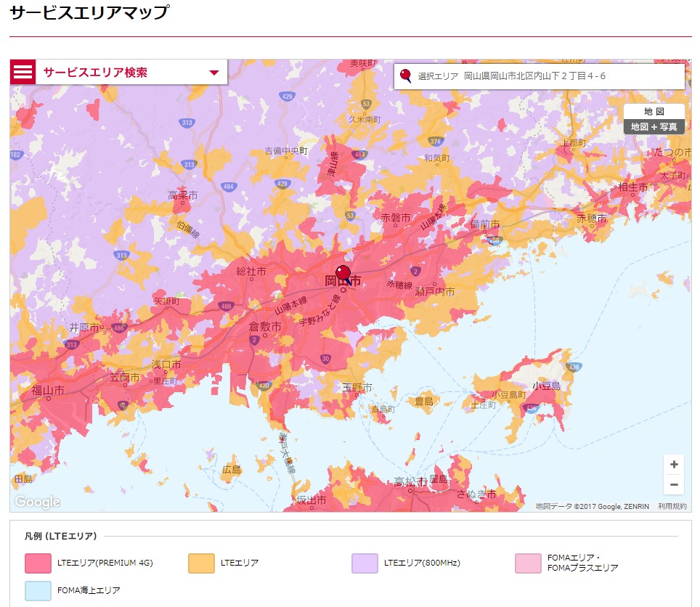The height and width of the screenshot is (607, 700).
Task: Select the 選択エリア address field
Action: point(540,76)
